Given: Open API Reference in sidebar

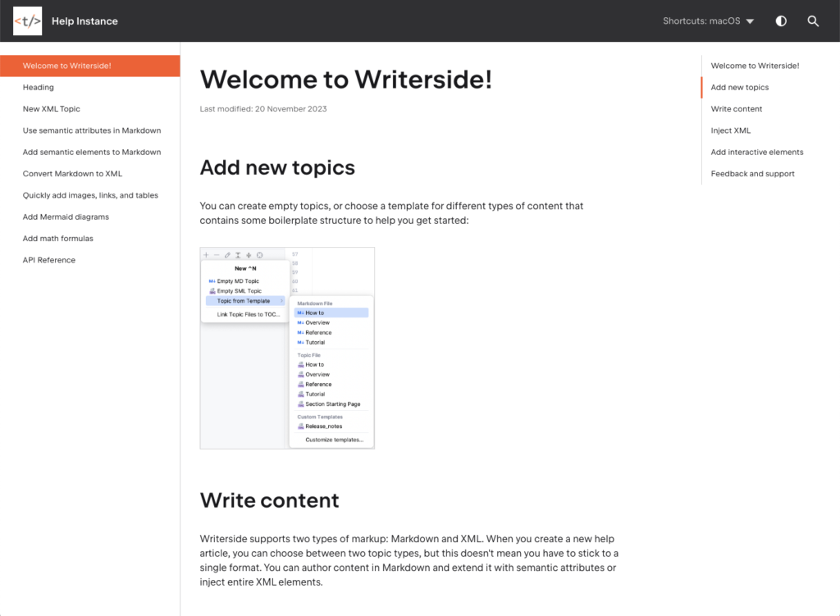Looking at the screenshot, I should [x=49, y=260].
